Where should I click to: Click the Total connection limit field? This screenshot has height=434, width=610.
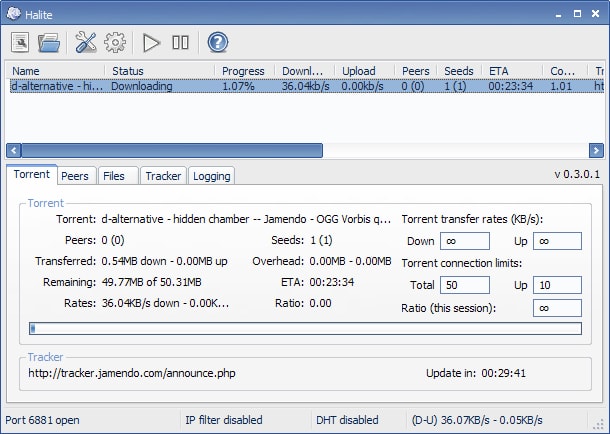coord(464,286)
